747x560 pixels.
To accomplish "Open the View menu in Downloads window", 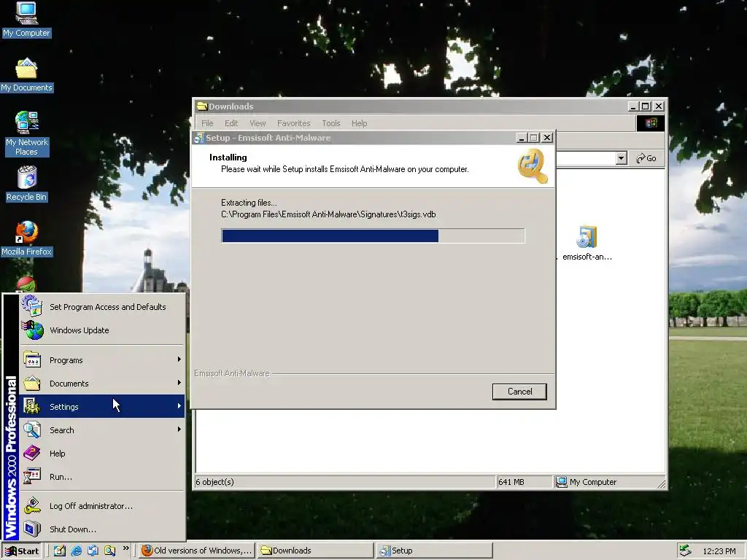I will click(258, 123).
